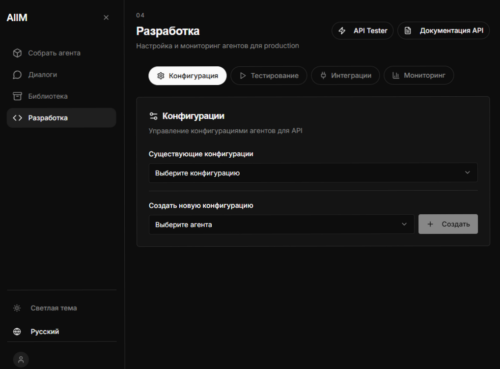Click the text Управление конфигурациями агентов для API
The width and height of the screenshot is (500, 369).
[x=225, y=131]
